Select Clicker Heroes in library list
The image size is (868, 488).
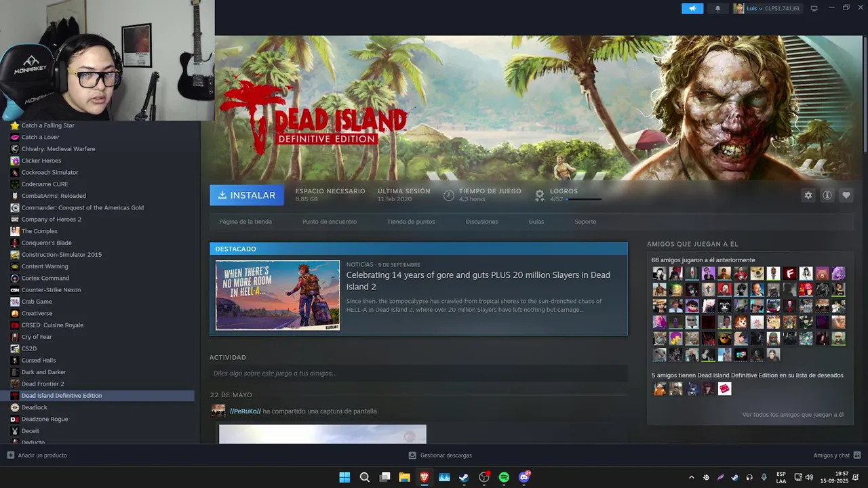tap(41, 161)
